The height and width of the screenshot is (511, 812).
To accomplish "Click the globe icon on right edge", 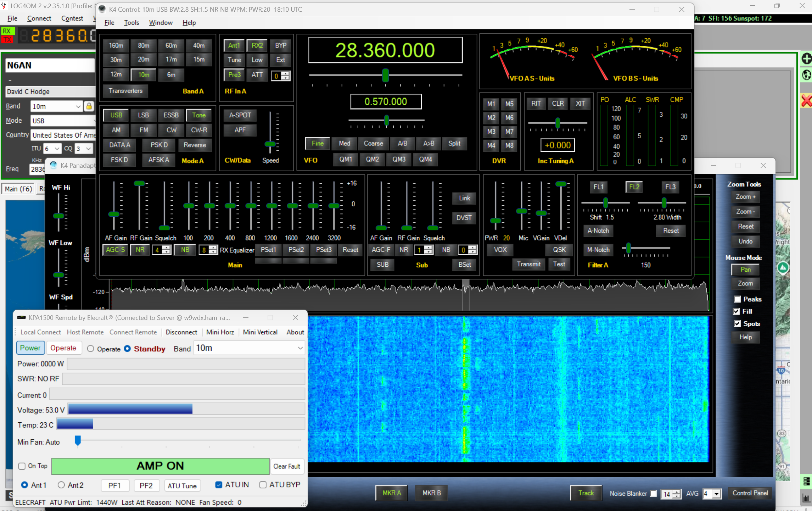I will pyautogui.click(x=806, y=75).
